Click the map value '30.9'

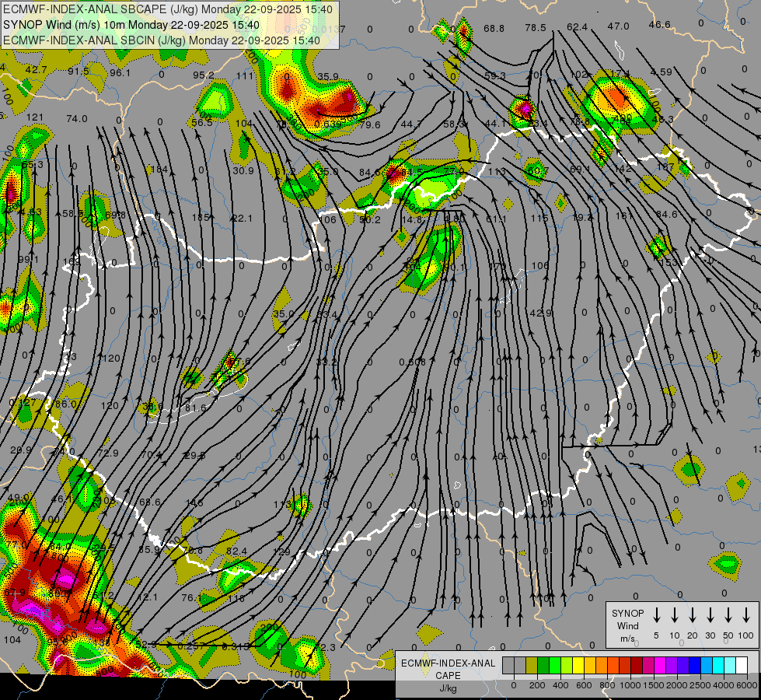click(243, 170)
